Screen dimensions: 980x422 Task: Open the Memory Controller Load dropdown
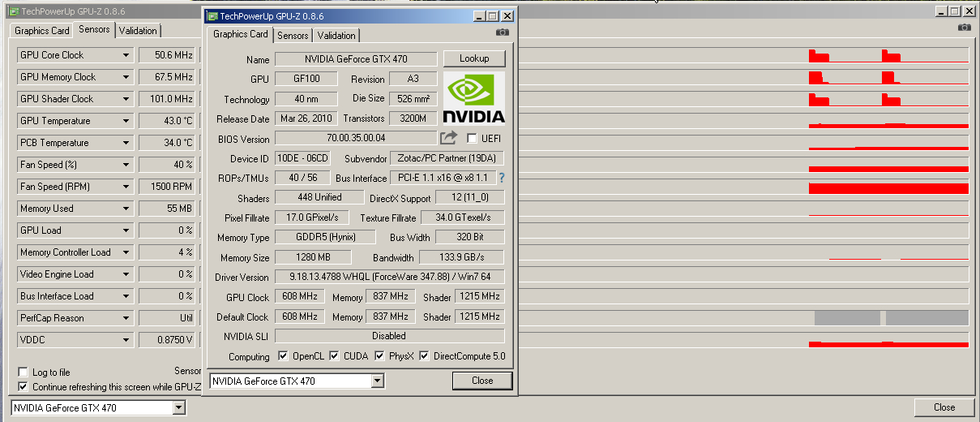pyautogui.click(x=126, y=252)
